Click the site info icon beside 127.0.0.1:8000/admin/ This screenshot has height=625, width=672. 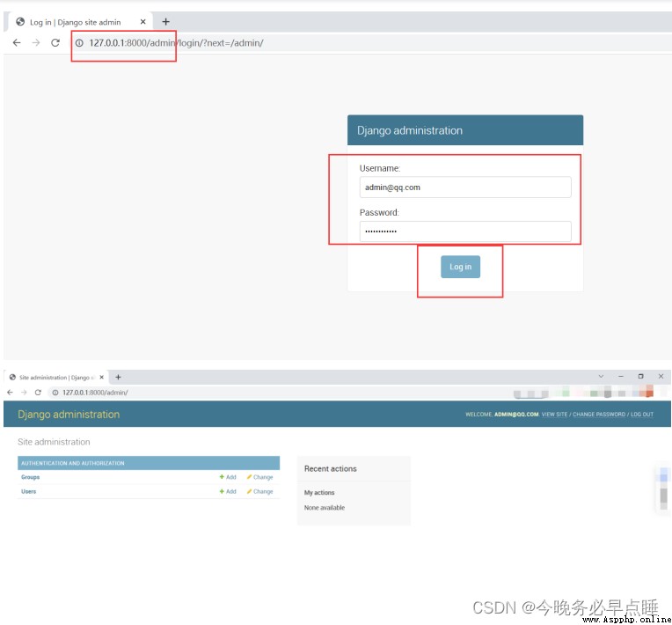(55, 393)
